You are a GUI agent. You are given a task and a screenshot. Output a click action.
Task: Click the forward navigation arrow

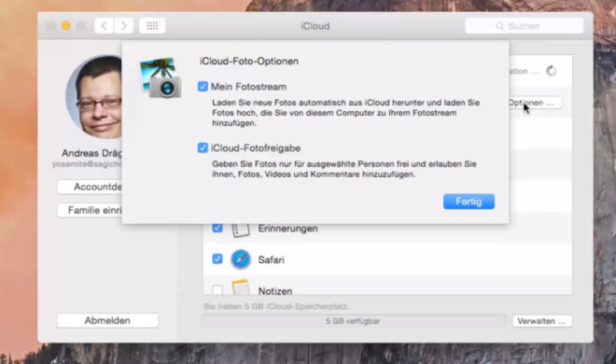123,26
